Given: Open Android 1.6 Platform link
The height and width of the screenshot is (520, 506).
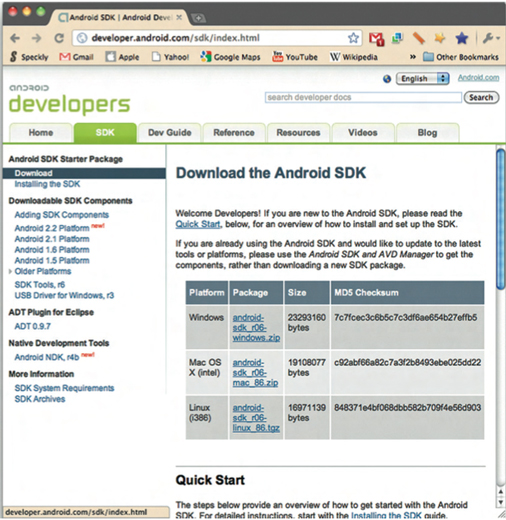Looking at the screenshot, I should tap(52, 250).
